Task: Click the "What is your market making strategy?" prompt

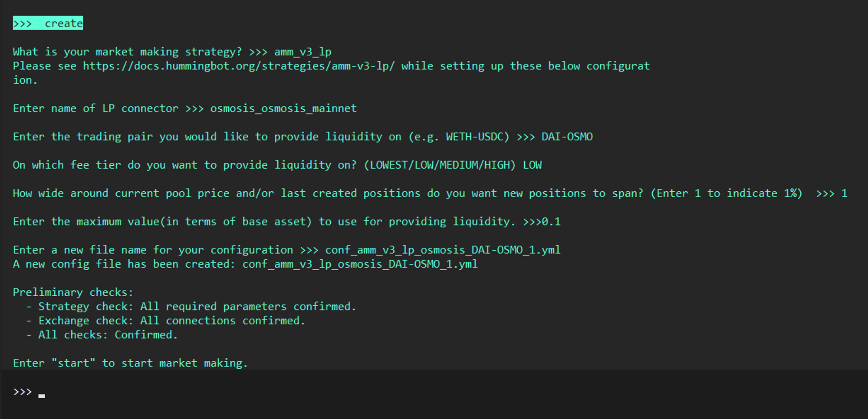Action: 127,52
